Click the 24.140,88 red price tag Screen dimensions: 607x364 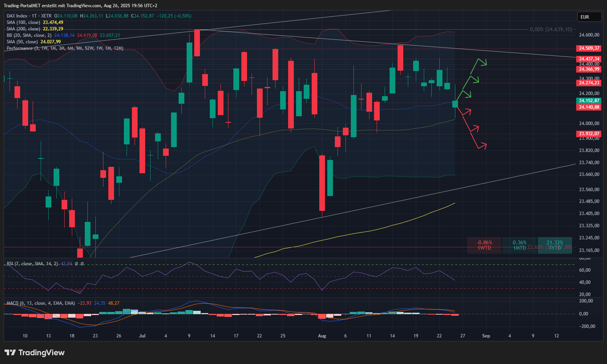point(589,107)
